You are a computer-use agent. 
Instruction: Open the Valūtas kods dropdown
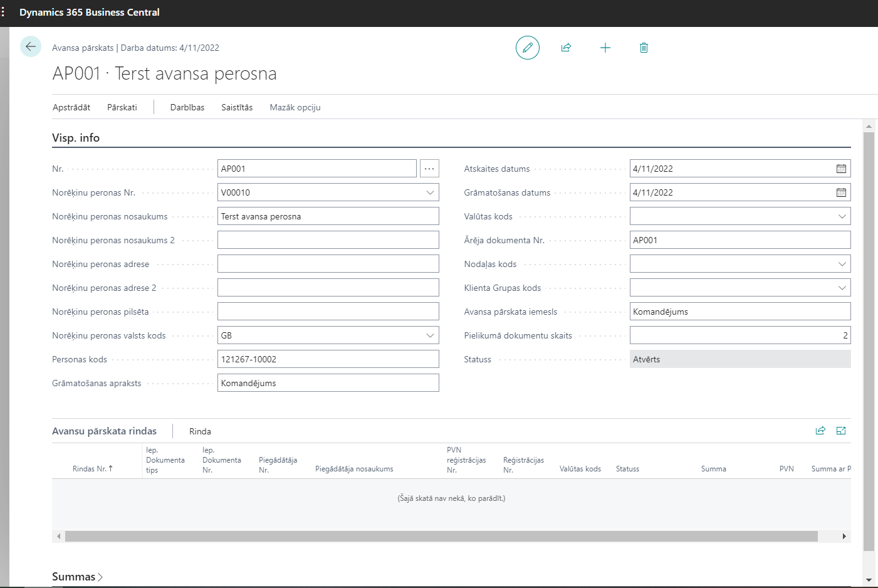point(842,216)
